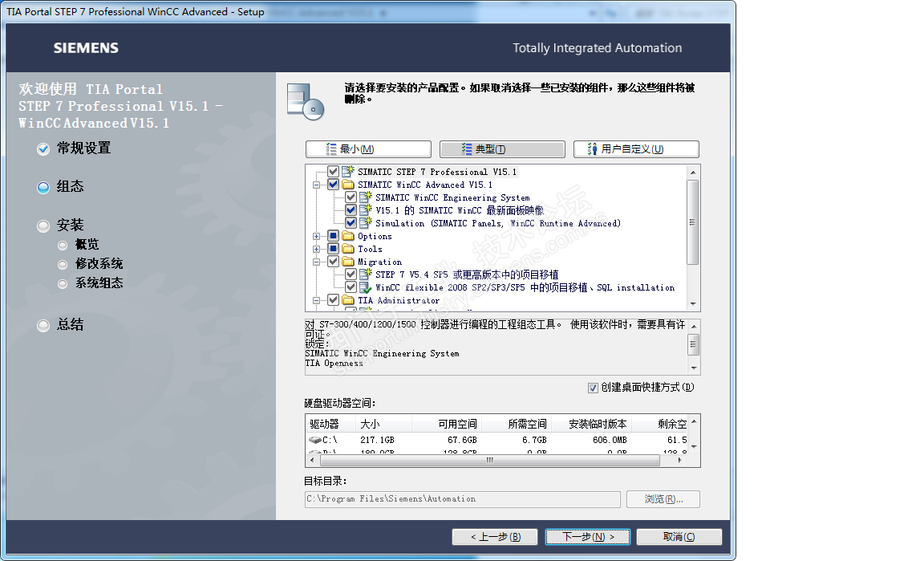924x561 pixels.
Task: Collapse the TIA Administrator tree node
Action: pyautogui.click(x=317, y=301)
